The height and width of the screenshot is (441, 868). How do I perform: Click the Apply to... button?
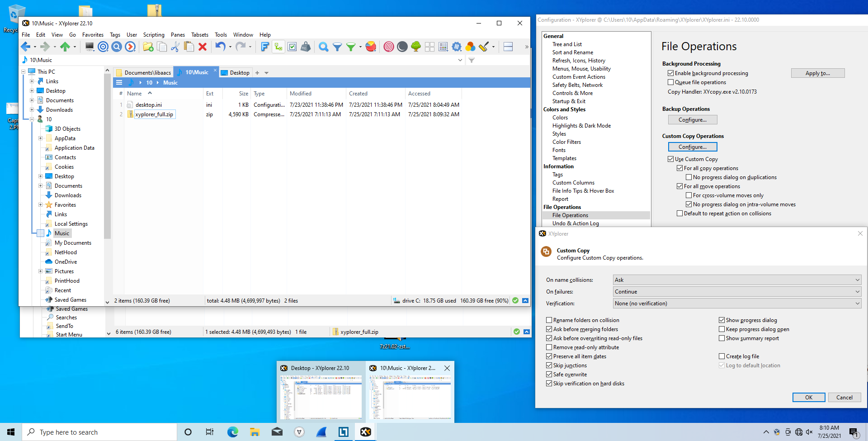tap(817, 73)
